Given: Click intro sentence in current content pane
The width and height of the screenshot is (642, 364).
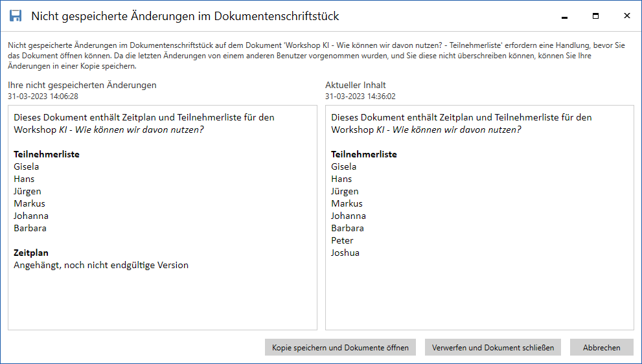Looking at the screenshot, I should point(461,124).
